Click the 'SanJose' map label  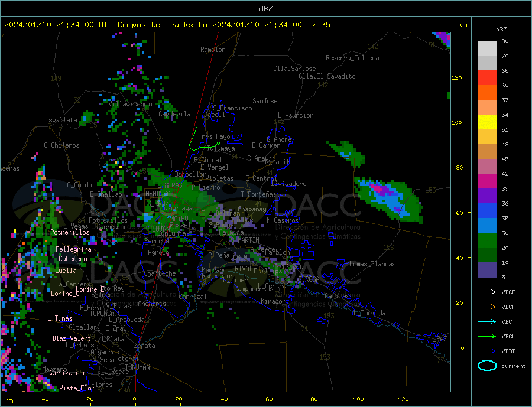[x=265, y=101]
